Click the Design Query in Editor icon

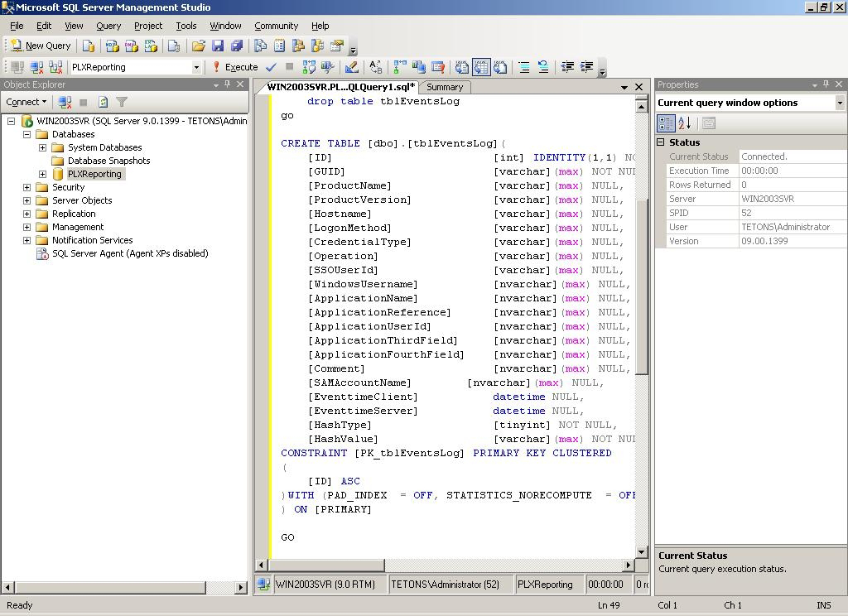351,67
